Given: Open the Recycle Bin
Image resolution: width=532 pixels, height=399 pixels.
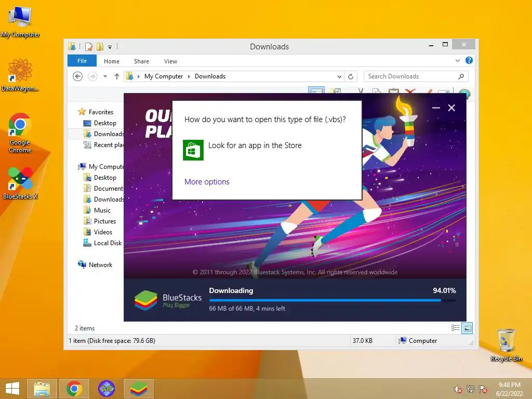Looking at the screenshot, I should (x=506, y=345).
